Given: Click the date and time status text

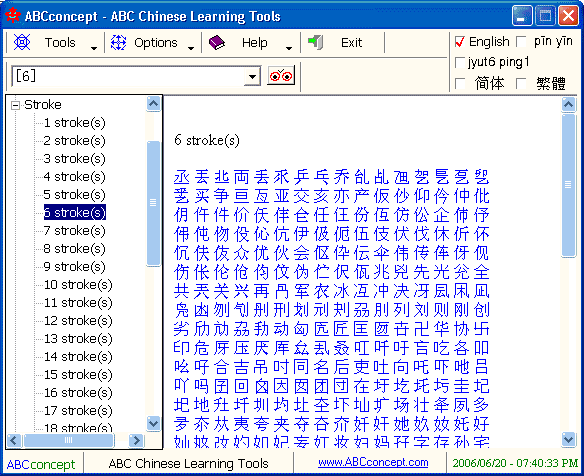Looking at the screenshot, I should (x=515, y=463).
